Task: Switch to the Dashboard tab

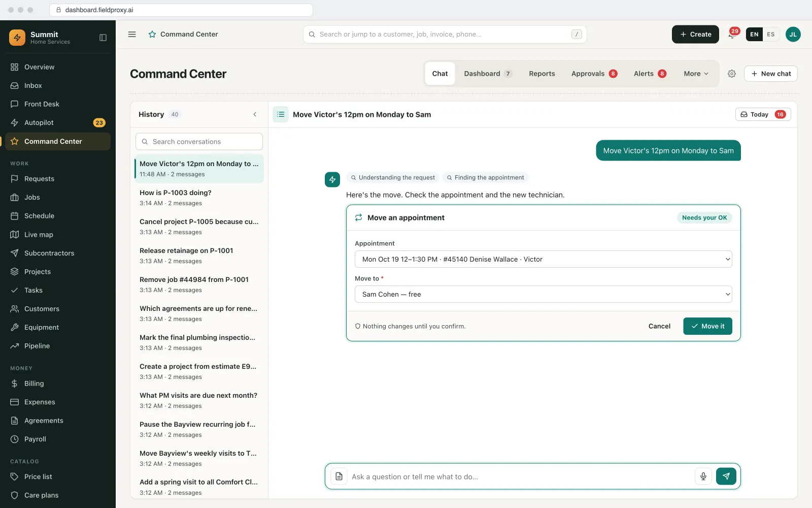Action: tap(488, 74)
